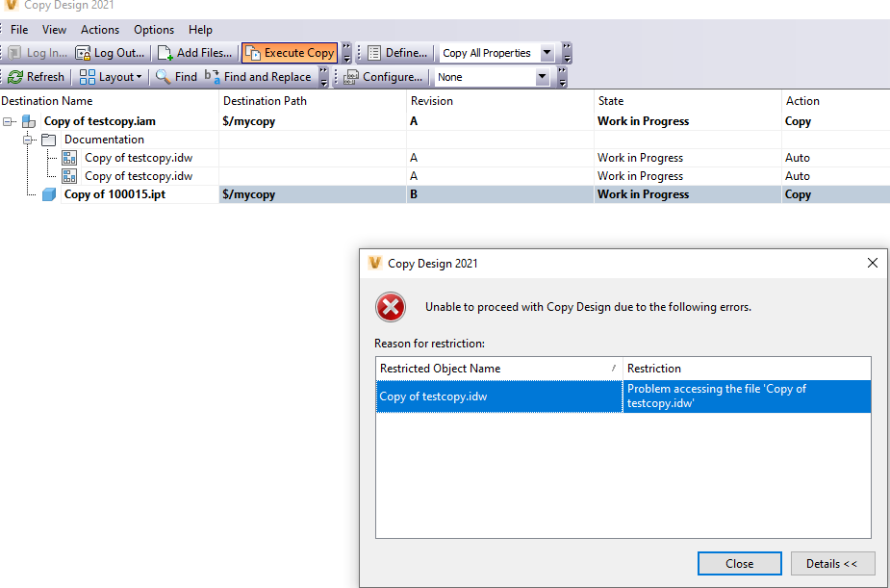Click the Find magnifier icon
The height and width of the screenshot is (588, 890).
[163, 77]
